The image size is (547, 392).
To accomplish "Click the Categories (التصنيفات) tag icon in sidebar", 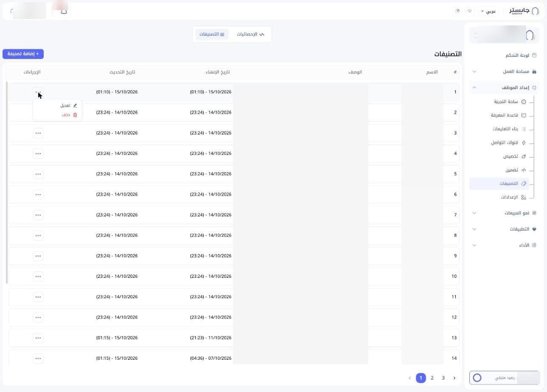I will point(524,184).
